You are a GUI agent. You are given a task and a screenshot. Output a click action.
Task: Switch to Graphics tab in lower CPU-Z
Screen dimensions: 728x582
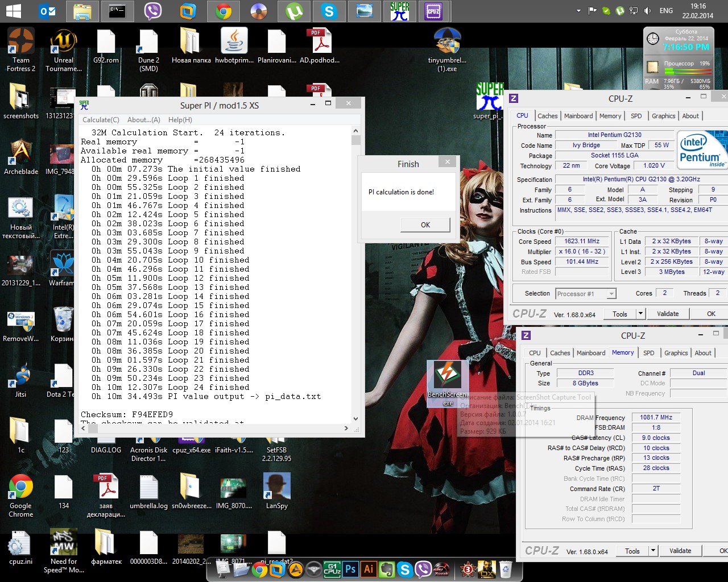coord(676,353)
